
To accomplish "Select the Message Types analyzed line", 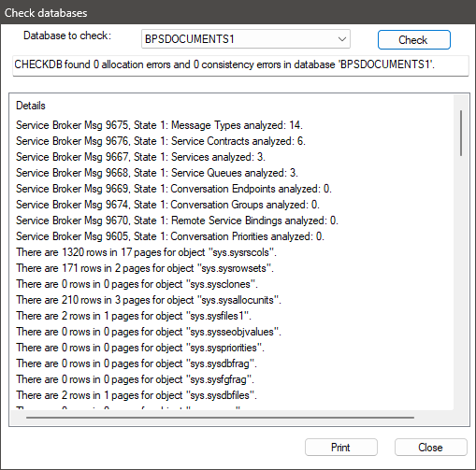I will (159, 125).
